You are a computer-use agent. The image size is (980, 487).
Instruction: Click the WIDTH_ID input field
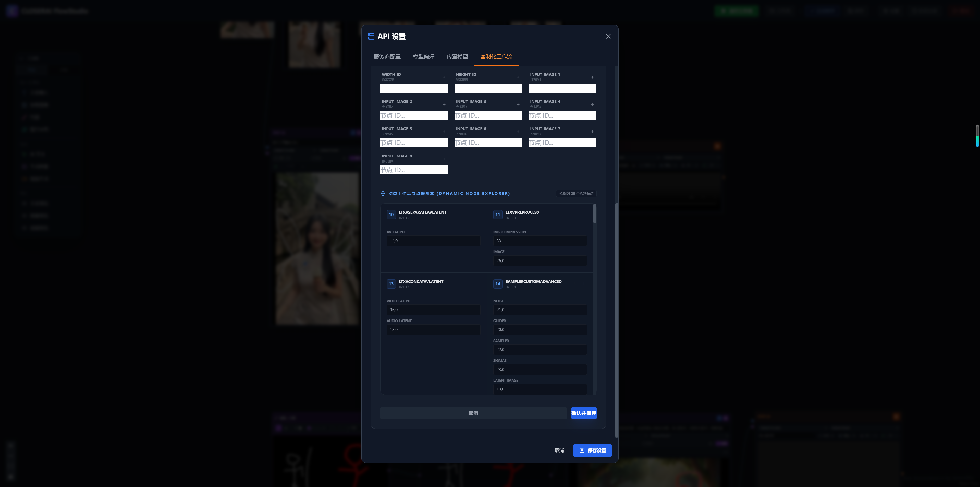414,88
